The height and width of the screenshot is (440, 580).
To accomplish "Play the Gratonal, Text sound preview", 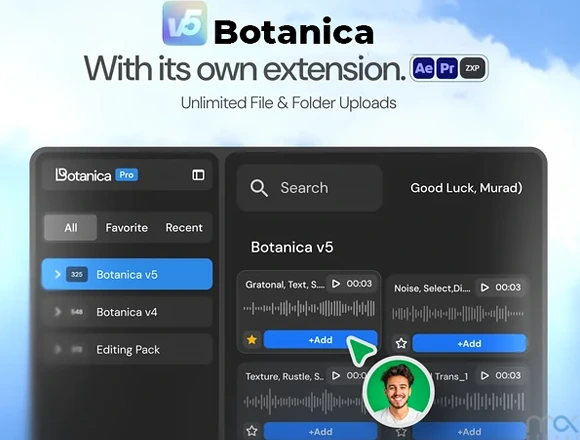I will pyautogui.click(x=336, y=284).
